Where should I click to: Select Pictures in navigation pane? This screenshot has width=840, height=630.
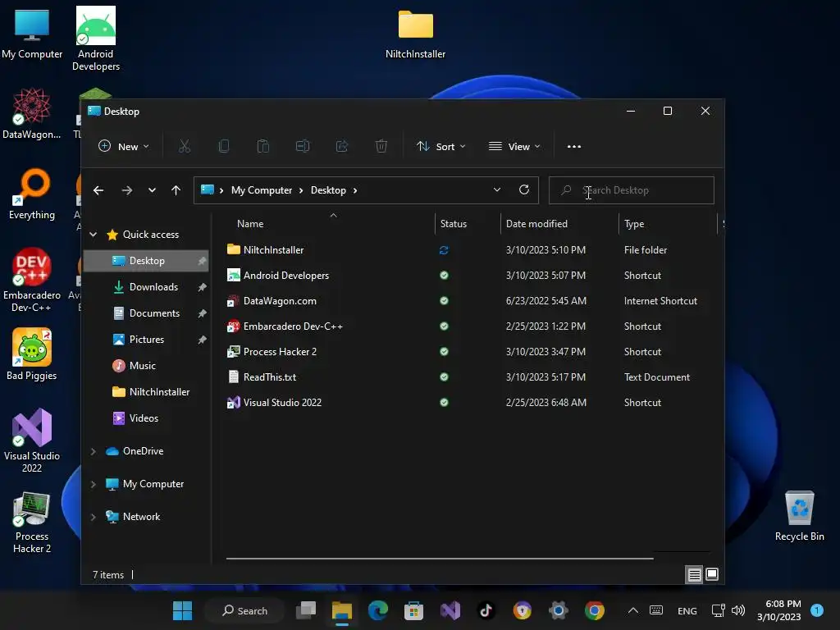146,340
